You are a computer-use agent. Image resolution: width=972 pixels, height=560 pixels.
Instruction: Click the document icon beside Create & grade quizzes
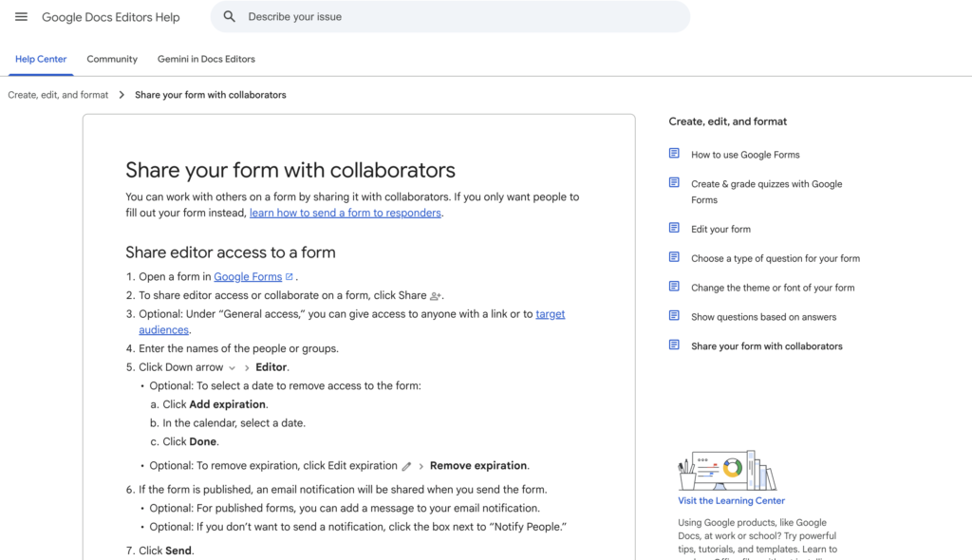[674, 183]
